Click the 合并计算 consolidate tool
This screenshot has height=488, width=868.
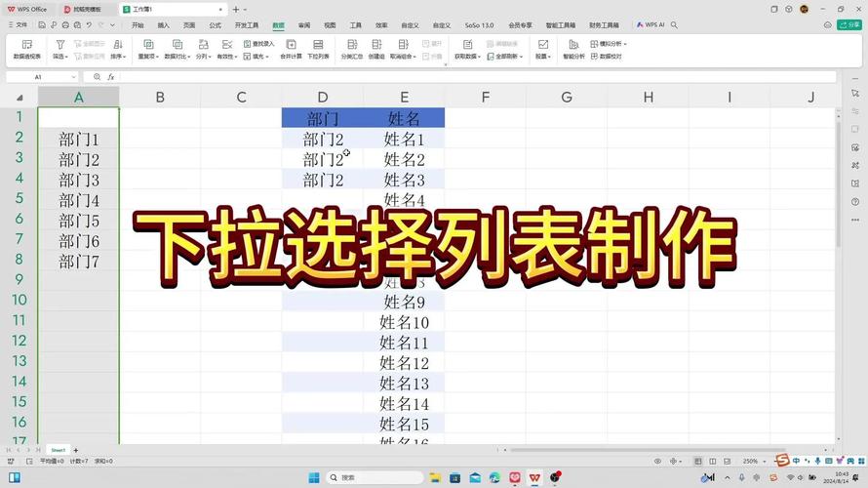click(291, 50)
